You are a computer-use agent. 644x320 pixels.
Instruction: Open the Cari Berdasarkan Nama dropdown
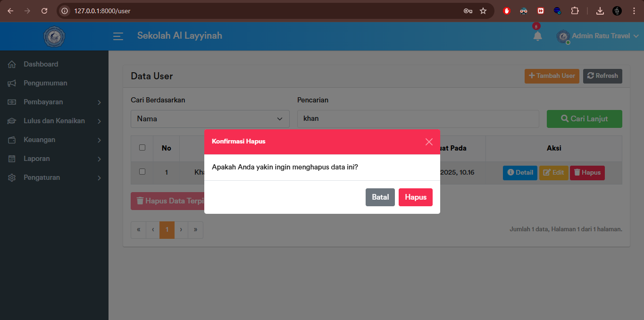click(210, 119)
